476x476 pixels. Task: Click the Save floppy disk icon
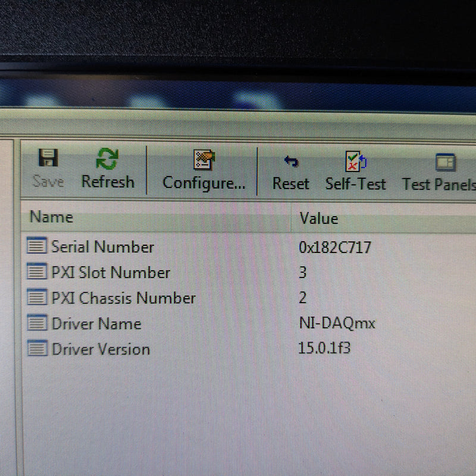pos(48,159)
